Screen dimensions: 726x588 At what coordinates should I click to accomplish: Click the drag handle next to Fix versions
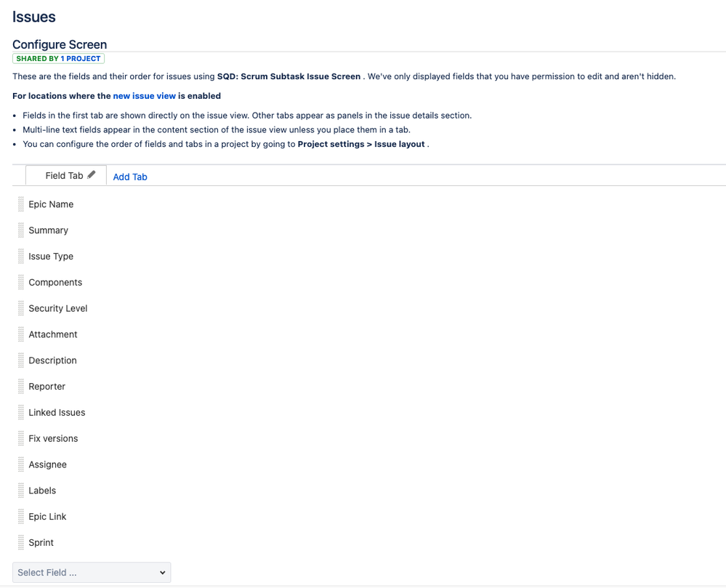20,438
